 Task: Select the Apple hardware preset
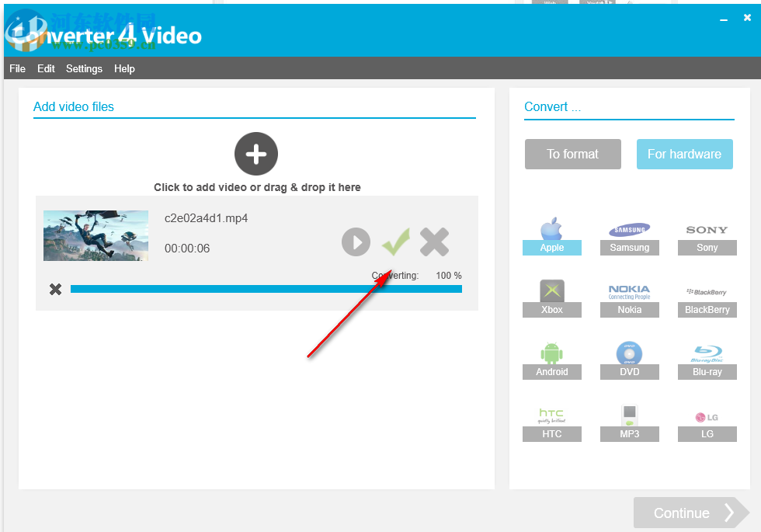551,235
